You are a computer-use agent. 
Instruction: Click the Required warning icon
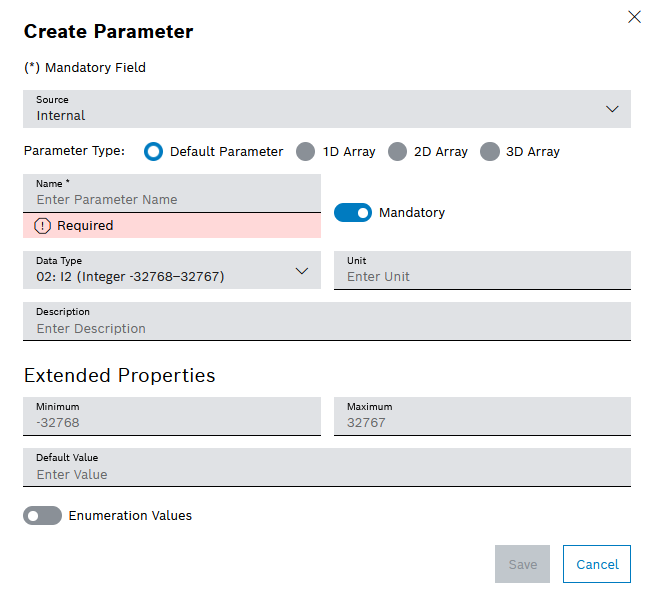tap(42, 226)
